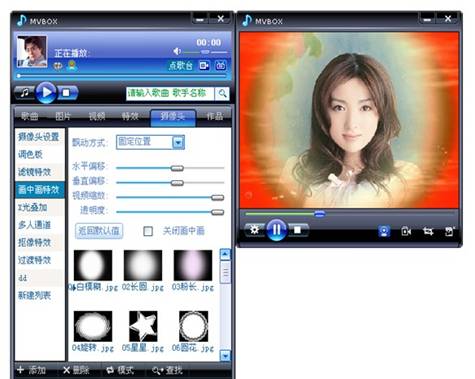
Task: Select X光叠加 in the sidebar
Action: (39, 207)
